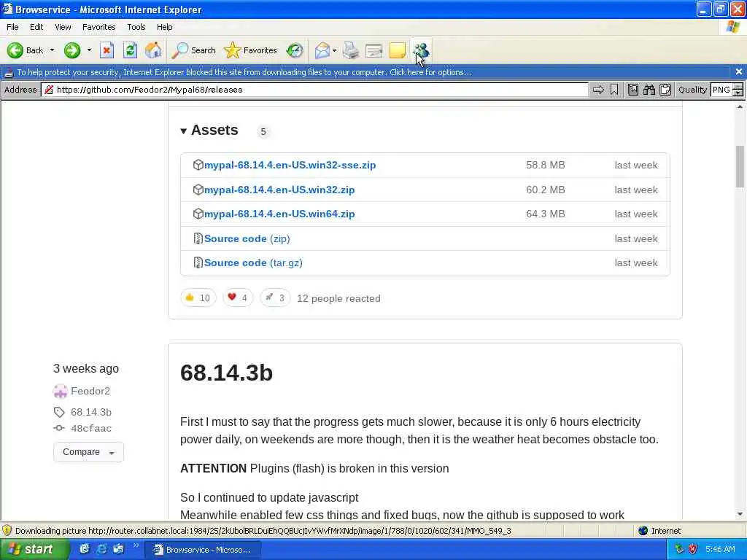Click the Quality stepper arrows
Screen dimensions: 747x560
click(x=738, y=90)
